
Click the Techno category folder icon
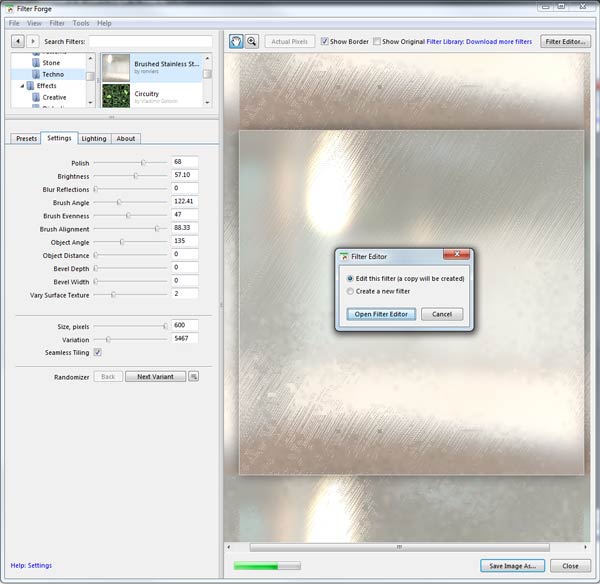click(36, 74)
